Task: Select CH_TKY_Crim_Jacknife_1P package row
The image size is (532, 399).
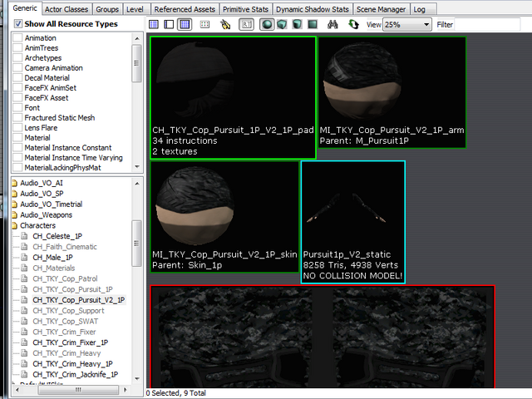Action: pyautogui.click(x=76, y=374)
